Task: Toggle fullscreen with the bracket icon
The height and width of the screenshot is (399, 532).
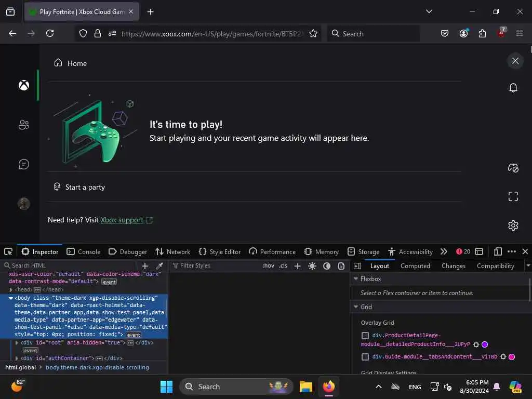Action: pyautogui.click(x=513, y=196)
